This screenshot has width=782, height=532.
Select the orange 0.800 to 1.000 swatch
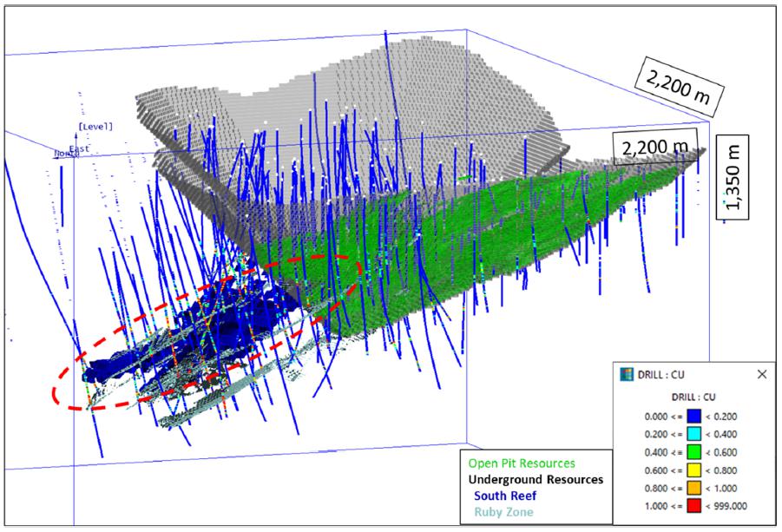tap(693, 488)
